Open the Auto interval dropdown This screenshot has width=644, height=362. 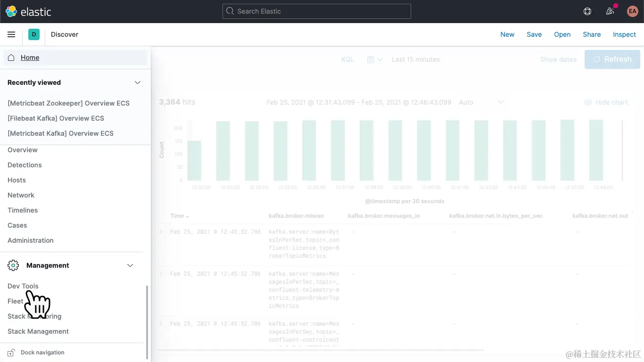click(x=481, y=102)
